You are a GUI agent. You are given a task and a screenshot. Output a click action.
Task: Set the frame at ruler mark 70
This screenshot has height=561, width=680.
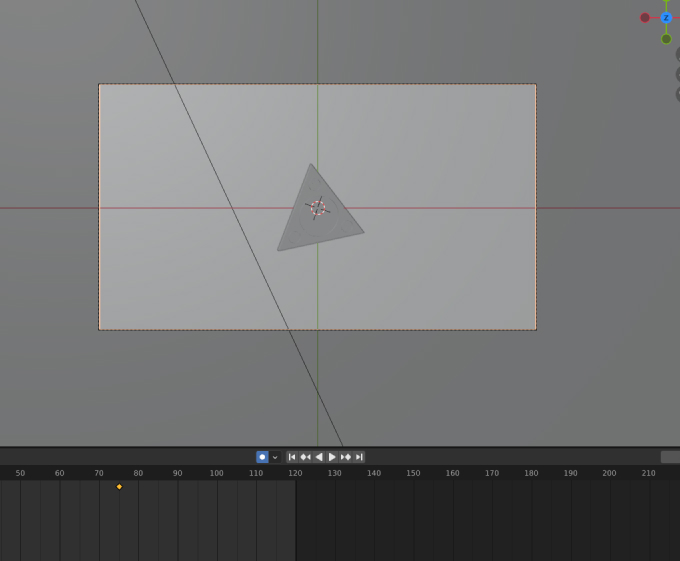99,473
